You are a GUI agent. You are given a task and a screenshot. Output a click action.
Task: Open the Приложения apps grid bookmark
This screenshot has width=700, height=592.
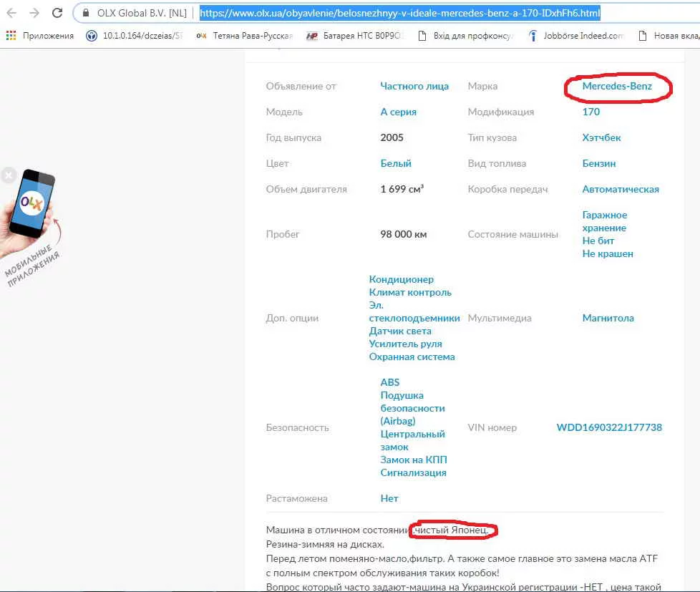(x=40, y=36)
